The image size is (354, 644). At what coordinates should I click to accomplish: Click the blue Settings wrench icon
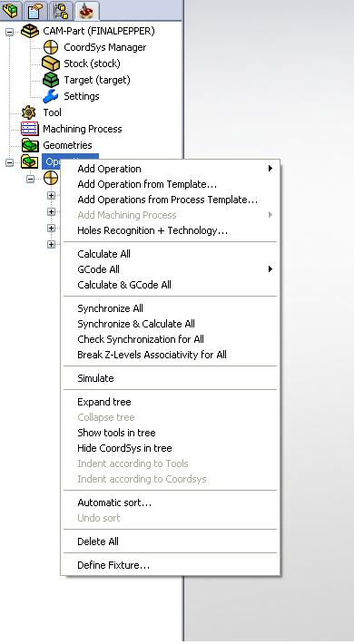pyautogui.click(x=51, y=96)
